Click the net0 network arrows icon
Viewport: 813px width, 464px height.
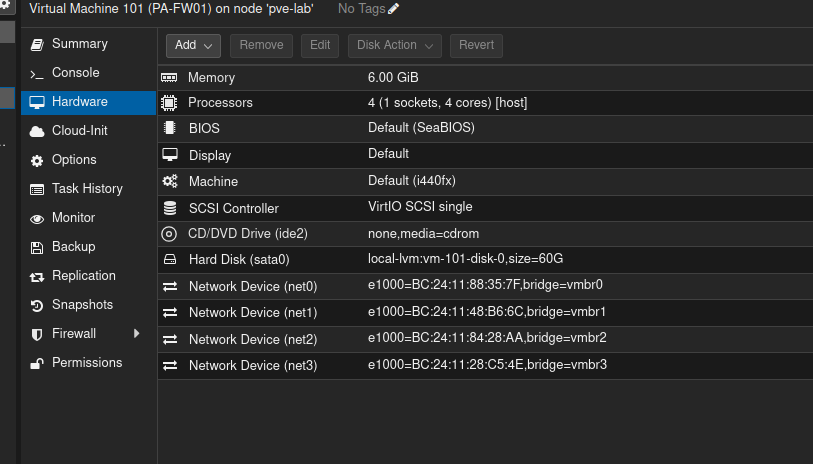[170, 286]
